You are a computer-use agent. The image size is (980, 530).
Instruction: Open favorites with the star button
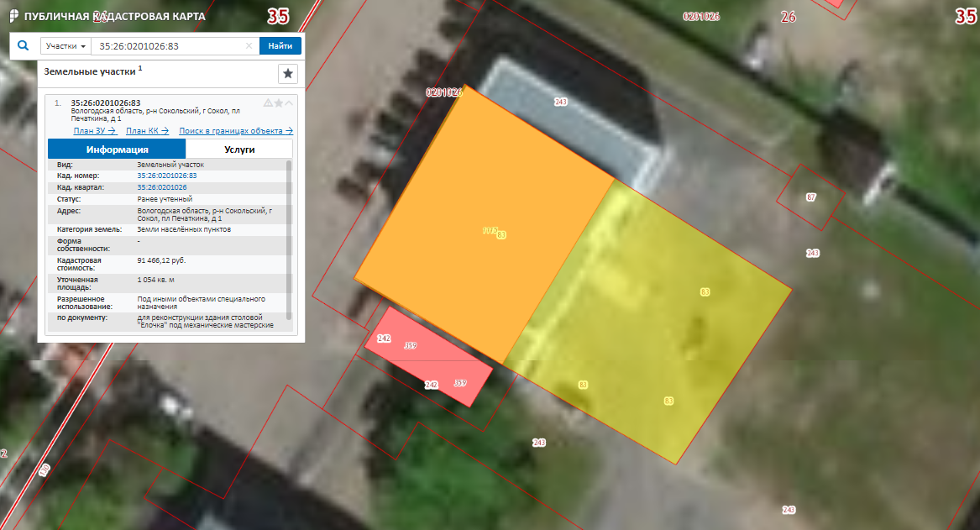point(288,74)
